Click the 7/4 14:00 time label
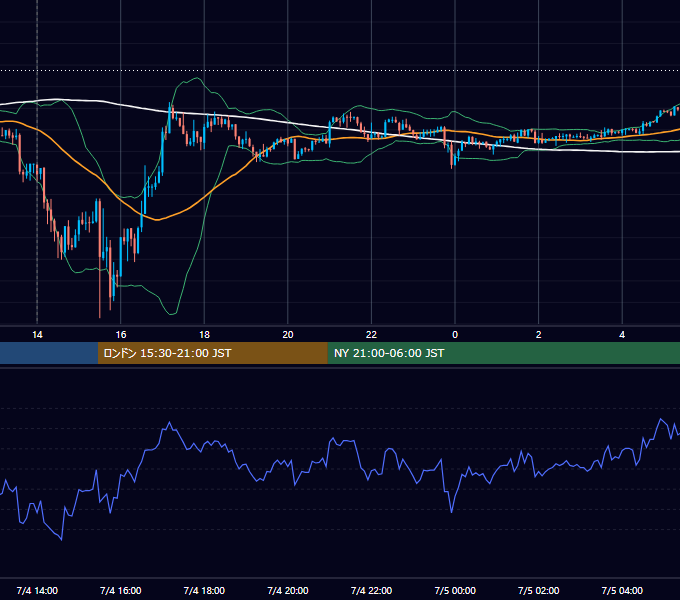Screen dimensions: 680x600 [x=37, y=590]
